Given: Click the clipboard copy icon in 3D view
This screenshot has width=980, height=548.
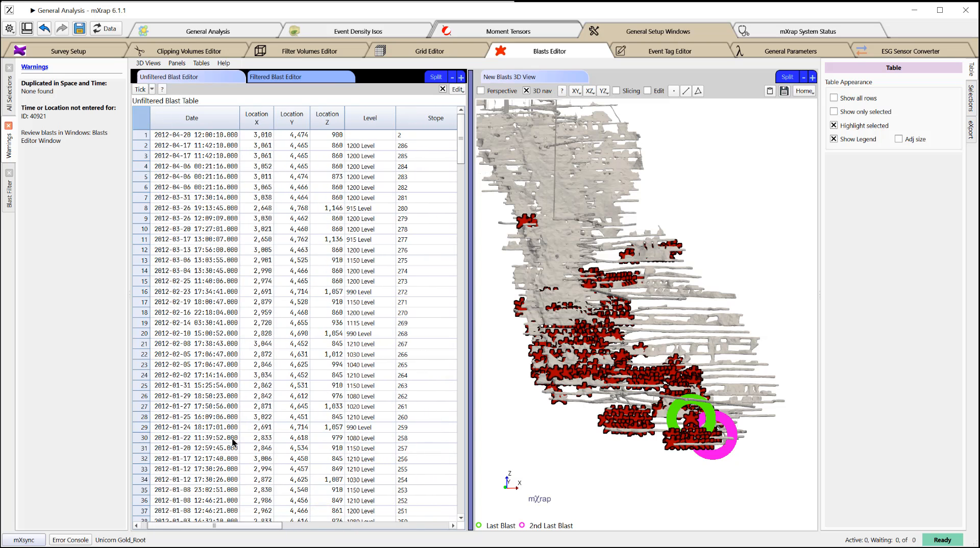Looking at the screenshot, I should [770, 91].
